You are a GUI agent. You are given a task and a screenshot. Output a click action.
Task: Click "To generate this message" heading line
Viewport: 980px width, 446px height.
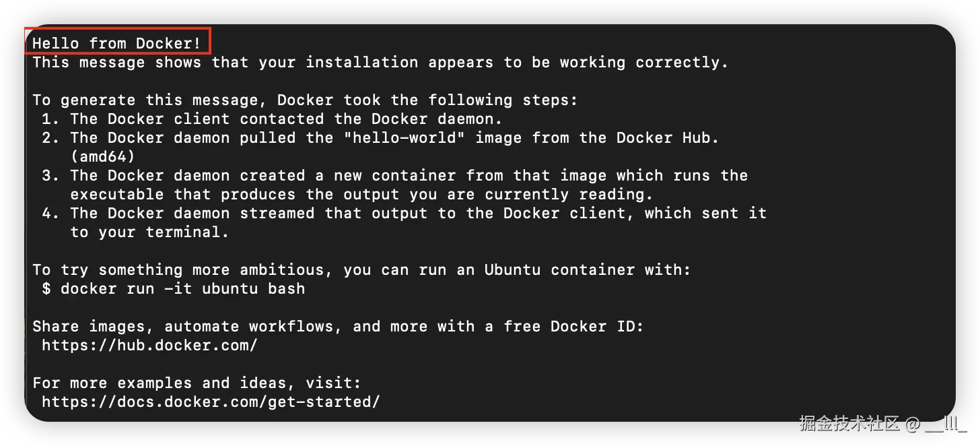305,100
